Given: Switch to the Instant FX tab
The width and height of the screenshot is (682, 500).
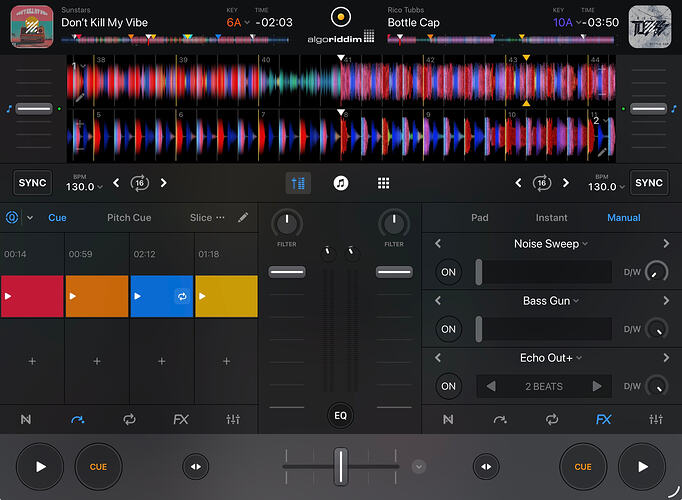Looking at the screenshot, I should pyautogui.click(x=552, y=217).
